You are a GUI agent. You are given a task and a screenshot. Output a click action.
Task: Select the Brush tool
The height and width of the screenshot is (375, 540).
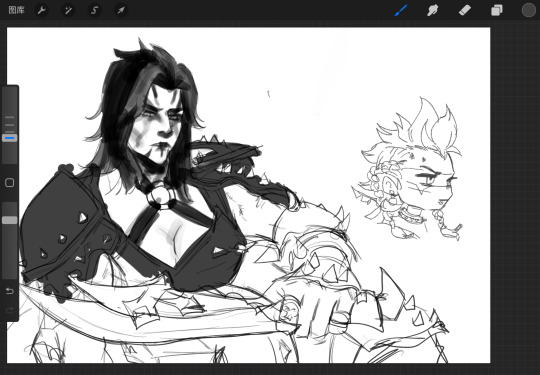tap(401, 10)
